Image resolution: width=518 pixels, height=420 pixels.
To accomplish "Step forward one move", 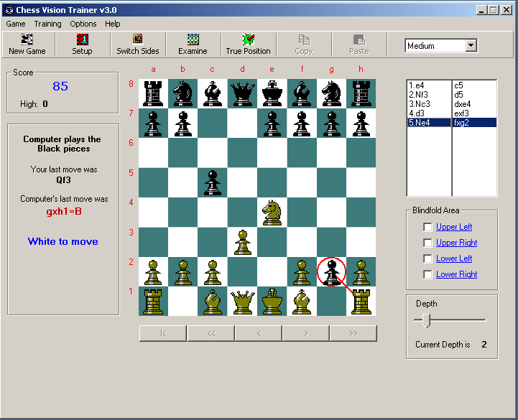I will point(306,334).
